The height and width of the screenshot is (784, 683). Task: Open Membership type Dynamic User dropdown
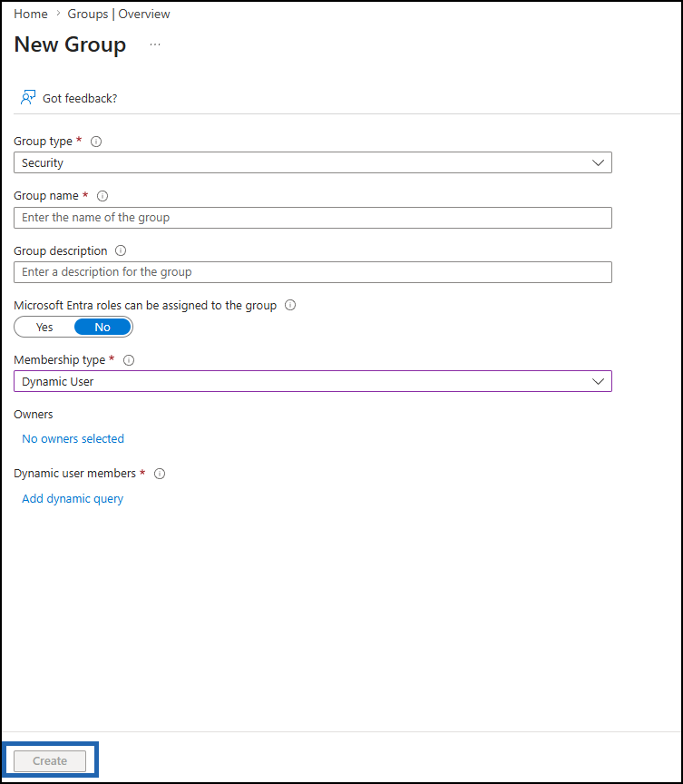[x=313, y=381]
